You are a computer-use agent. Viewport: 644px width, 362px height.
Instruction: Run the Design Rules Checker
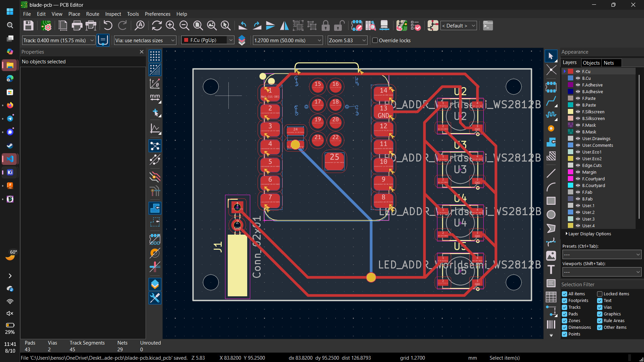416,26
